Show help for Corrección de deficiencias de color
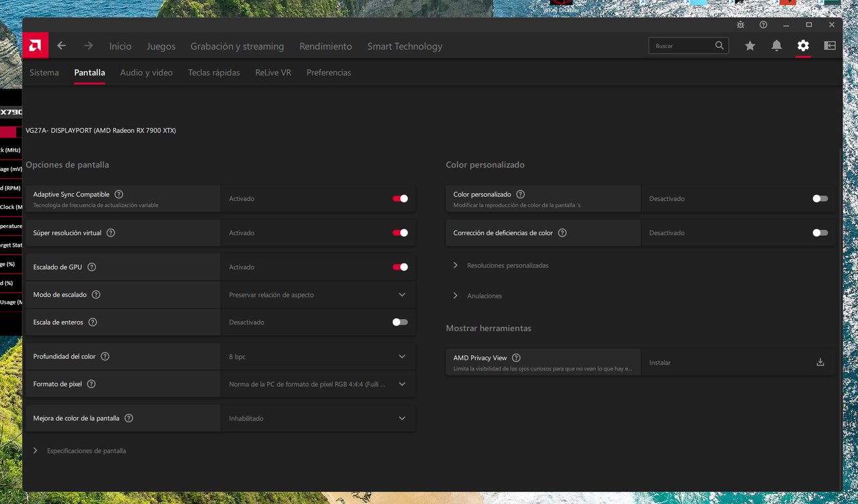Viewport: 858px width, 504px height. (562, 233)
